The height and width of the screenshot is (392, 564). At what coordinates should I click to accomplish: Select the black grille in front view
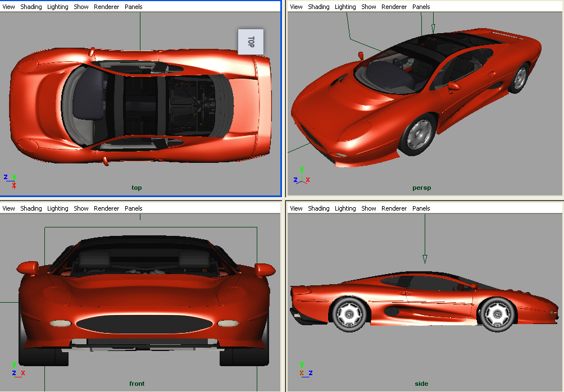click(x=144, y=324)
